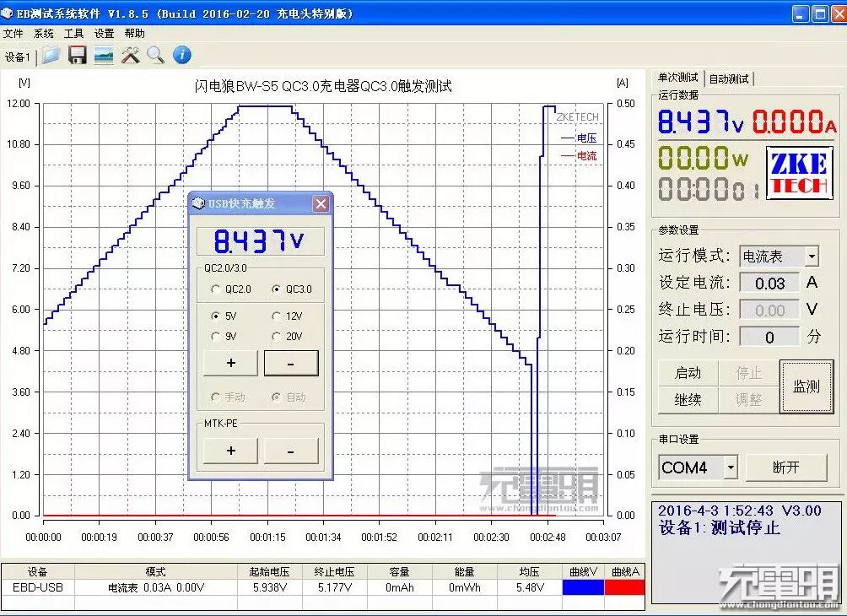Image resolution: width=847 pixels, height=616 pixels.
Task: Select the 手动 manual mode radio
Action: [x=228, y=397]
